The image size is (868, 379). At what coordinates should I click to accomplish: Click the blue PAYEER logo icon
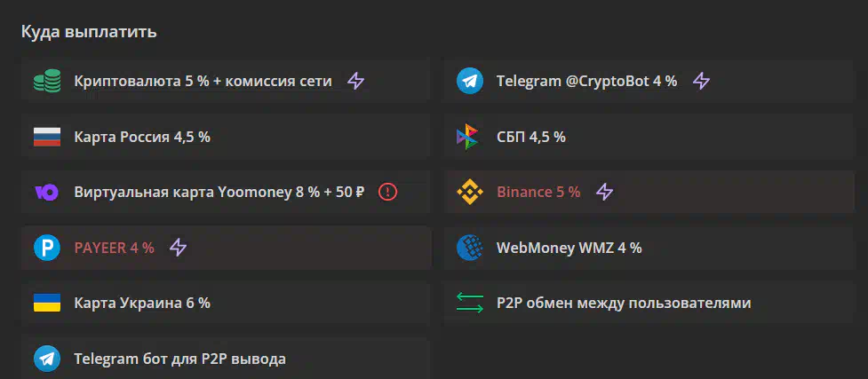tap(46, 248)
